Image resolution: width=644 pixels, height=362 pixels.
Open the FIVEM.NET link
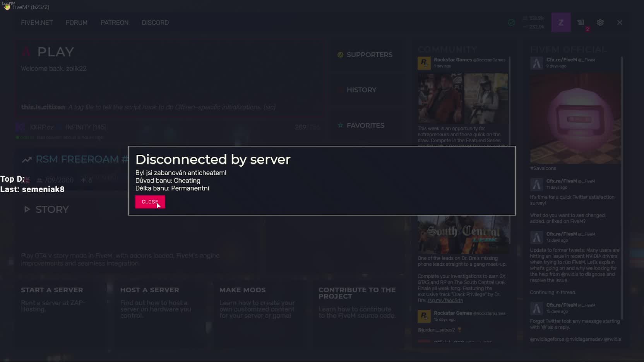pos(37,22)
